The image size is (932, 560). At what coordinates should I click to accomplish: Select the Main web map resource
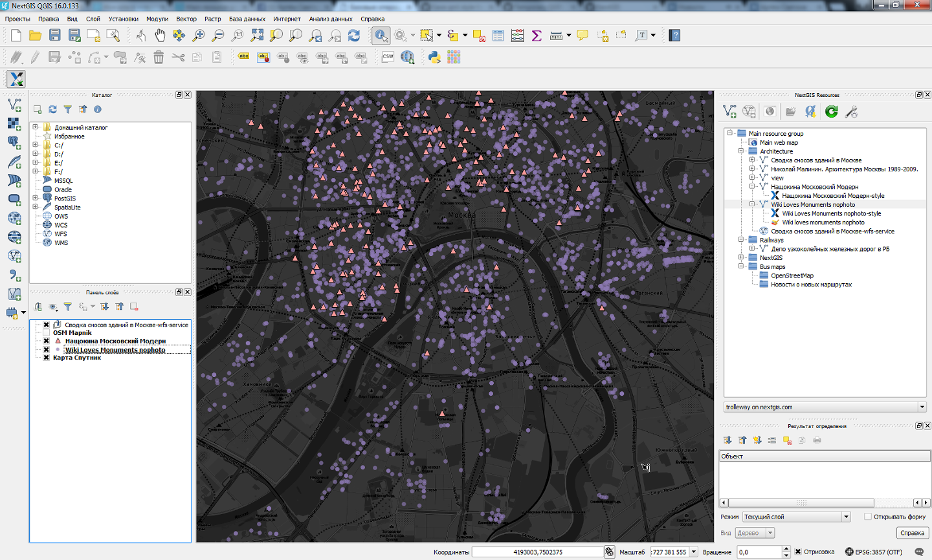pyautogui.click(x=779, y=142)
